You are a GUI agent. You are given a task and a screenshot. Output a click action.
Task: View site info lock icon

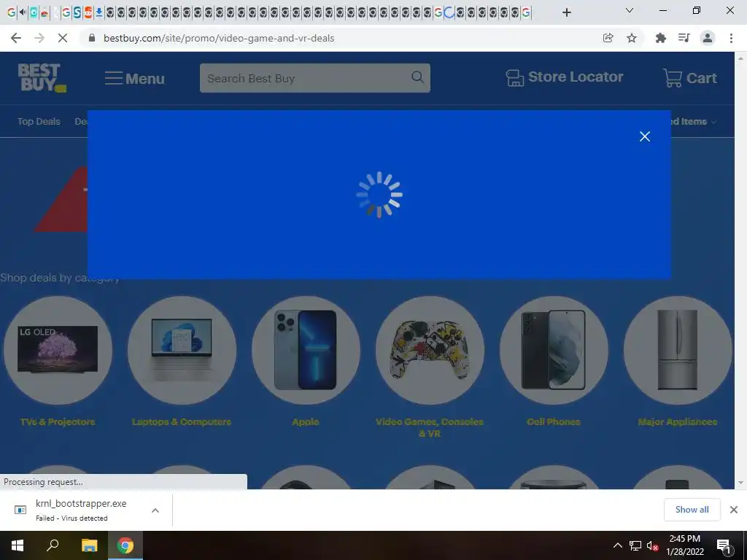click(x=93, y=38)
